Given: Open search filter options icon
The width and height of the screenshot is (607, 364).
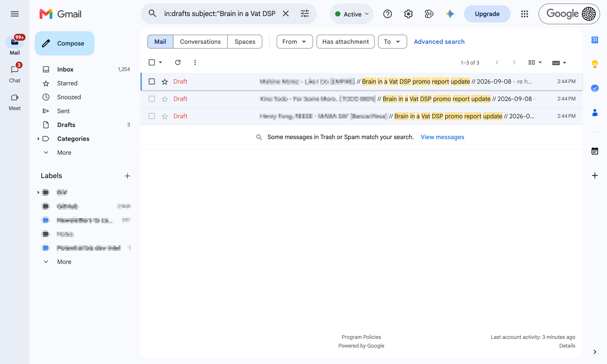Looking at the screenshot, I should tap(305, 14).
